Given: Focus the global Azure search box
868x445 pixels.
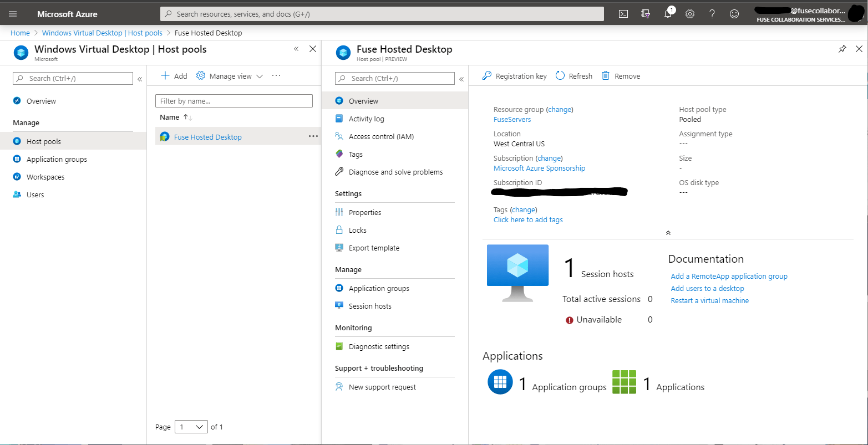Looking at the screenshot, I should (x=382, y=14).
